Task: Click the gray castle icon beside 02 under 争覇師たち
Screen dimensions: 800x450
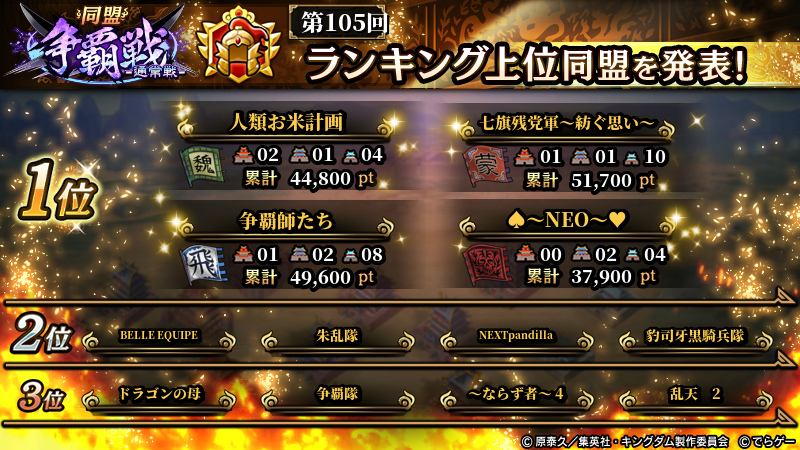Action: (299, 254)
